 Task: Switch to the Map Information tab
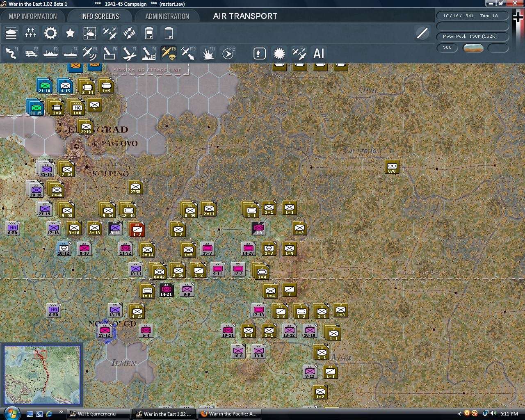[33, 16]
